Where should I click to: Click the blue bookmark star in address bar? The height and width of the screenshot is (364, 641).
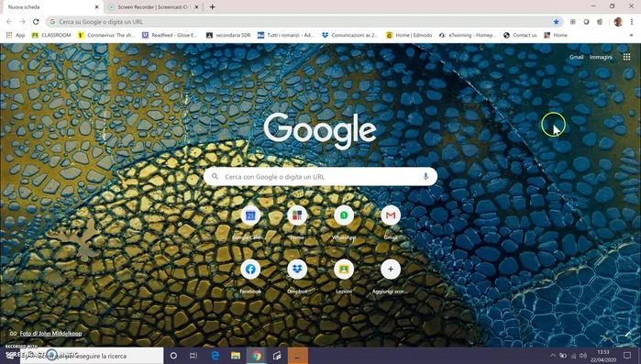[556, 22]
